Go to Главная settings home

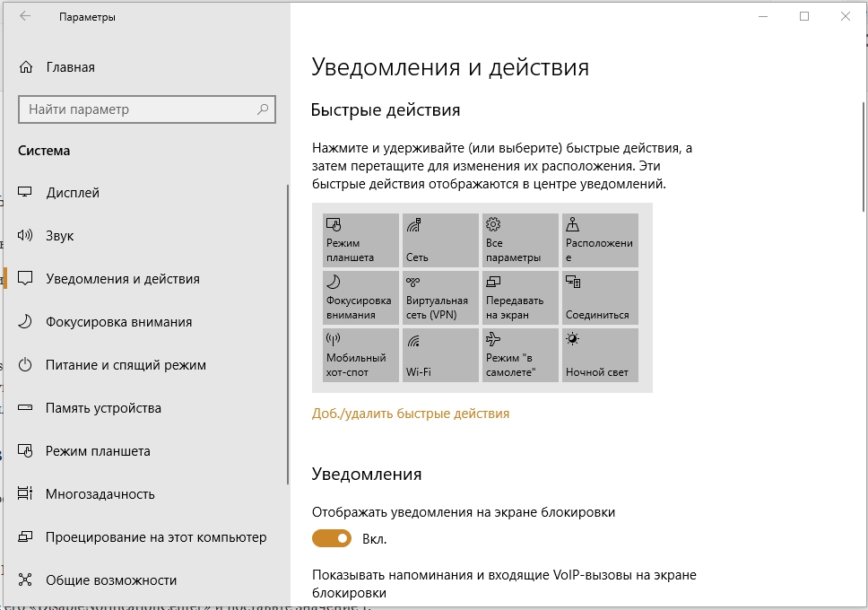[x=70, y=67]
